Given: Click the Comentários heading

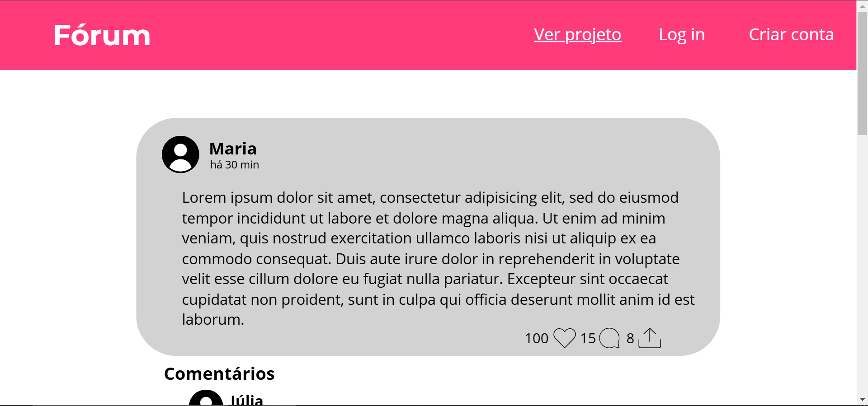Looking at the screenshot, I should (x=219, y=374).
